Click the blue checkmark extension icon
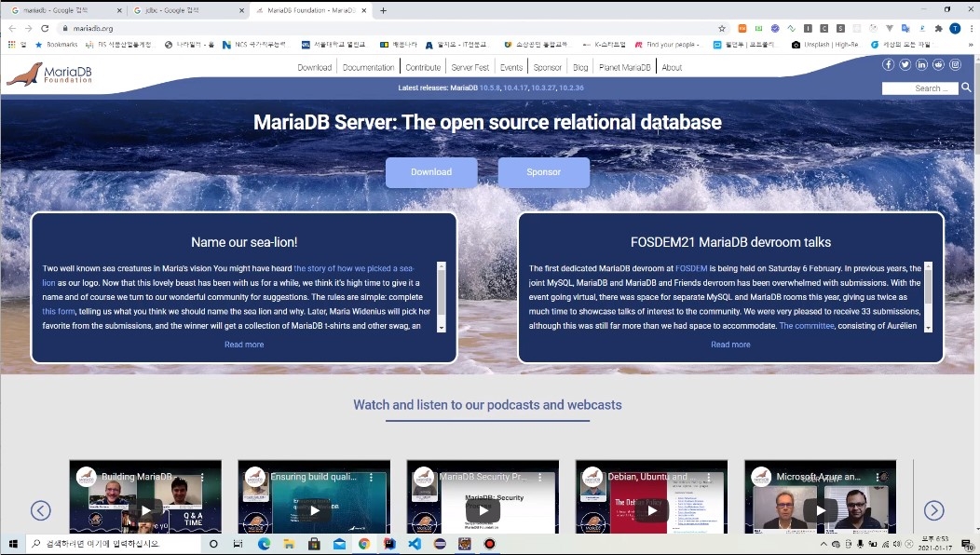 pos(775,29)
